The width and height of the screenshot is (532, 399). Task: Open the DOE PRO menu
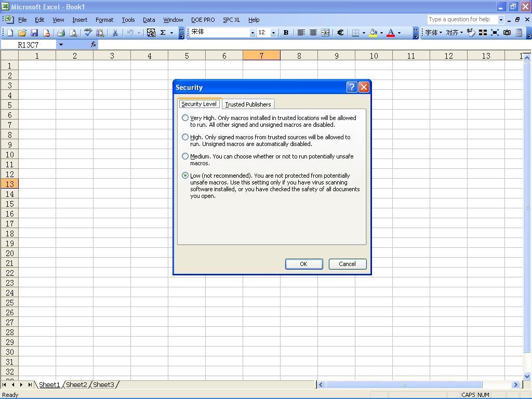[x=203, y=20]
